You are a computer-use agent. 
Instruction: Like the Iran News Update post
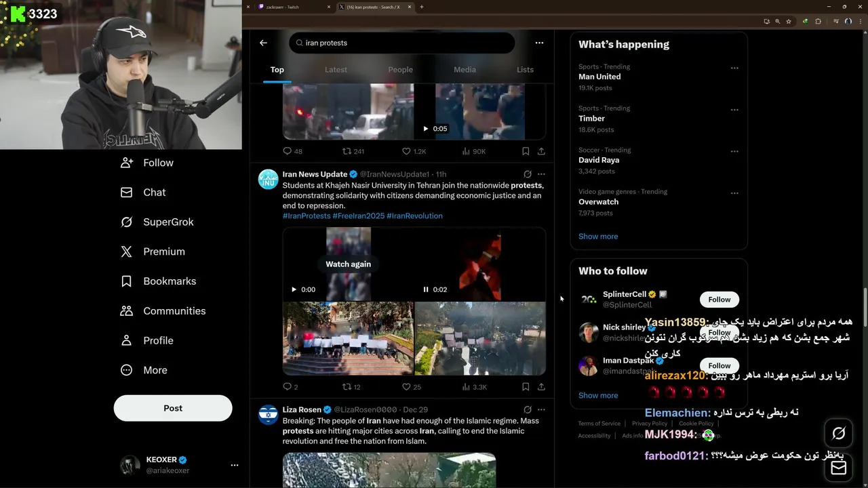coord(412,387)
